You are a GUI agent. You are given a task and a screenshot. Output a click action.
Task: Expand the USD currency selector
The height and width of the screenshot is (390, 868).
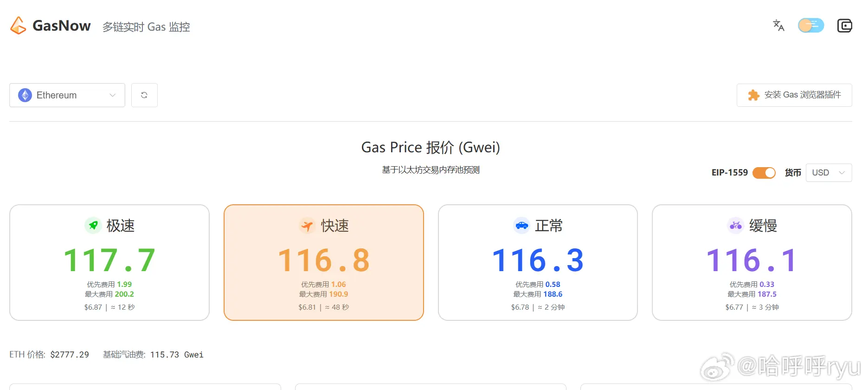[x=829, y=173]
